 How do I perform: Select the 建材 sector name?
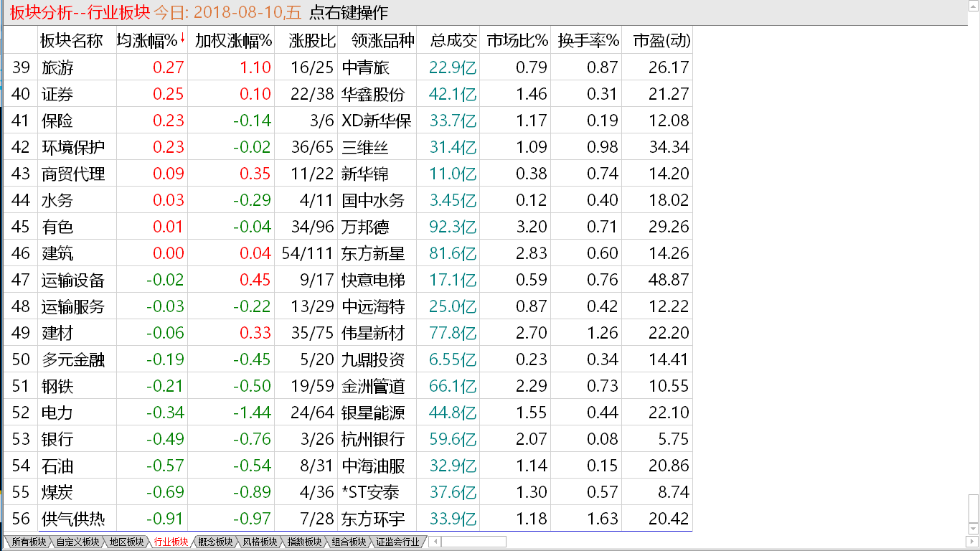click(57, 333)
